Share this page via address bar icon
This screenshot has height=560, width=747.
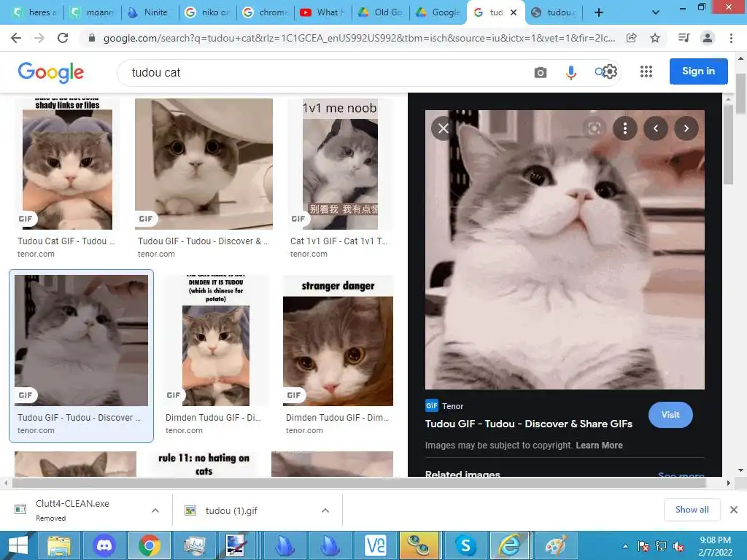632,38
